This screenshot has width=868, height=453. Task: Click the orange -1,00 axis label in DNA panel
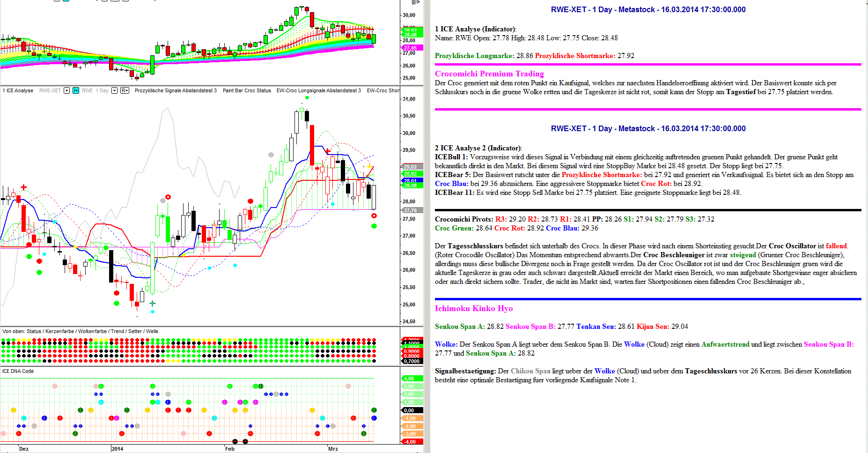pyautogui.click(x=411, y=418)
